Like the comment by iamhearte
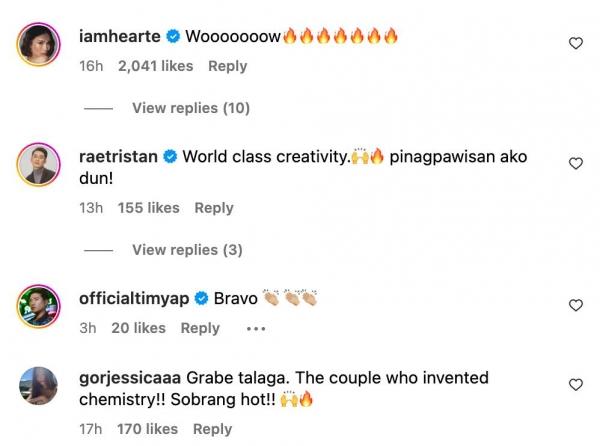Image resolution: width=600 pixels, height=446 pixels. [x=575, y=43]
